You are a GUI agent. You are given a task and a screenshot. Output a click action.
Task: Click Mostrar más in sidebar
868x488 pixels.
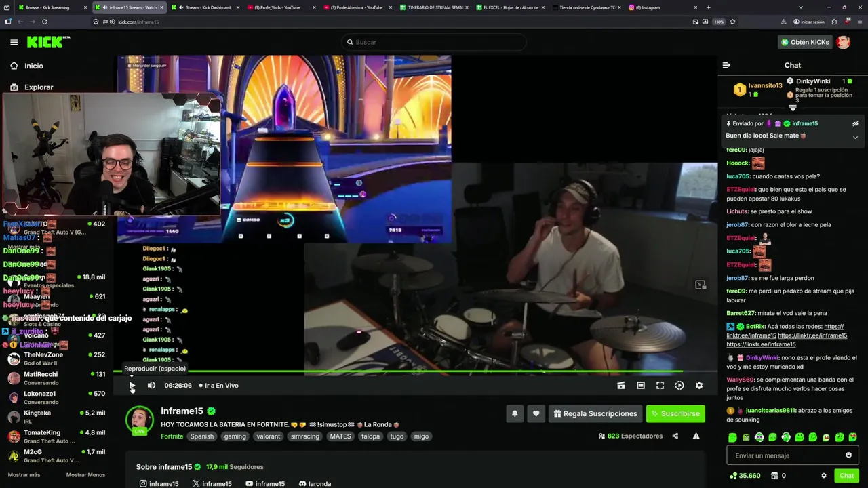point(24,475)
